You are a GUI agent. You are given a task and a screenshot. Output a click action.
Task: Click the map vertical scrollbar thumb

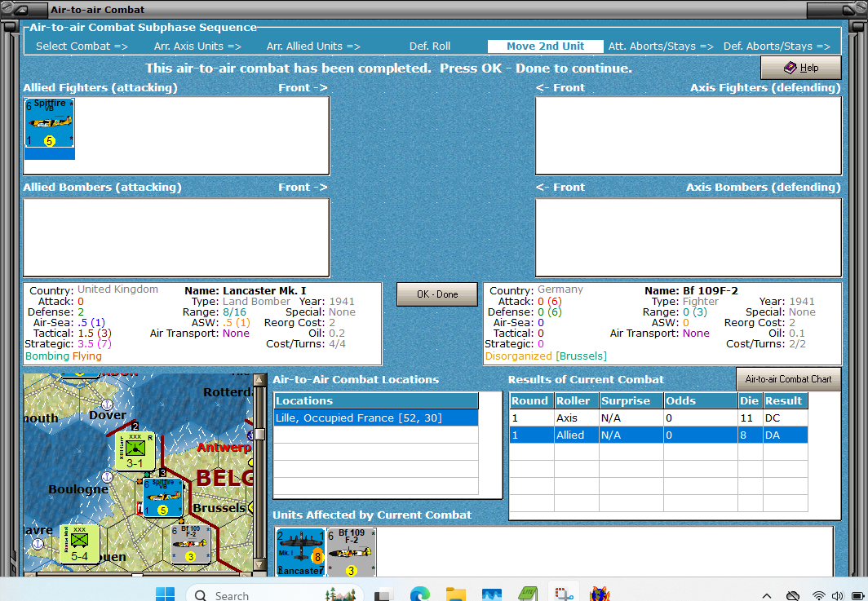coord(259,434)
